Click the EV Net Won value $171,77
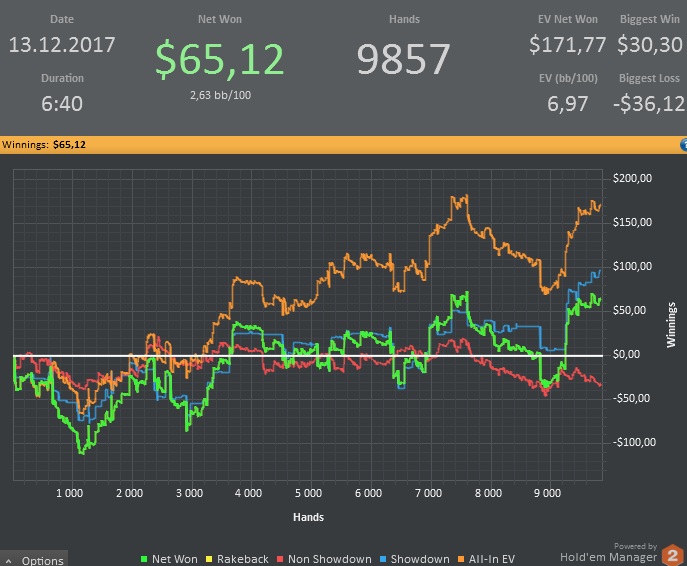The height and width of the screenshot is (566, 687). tap(567, 45)
